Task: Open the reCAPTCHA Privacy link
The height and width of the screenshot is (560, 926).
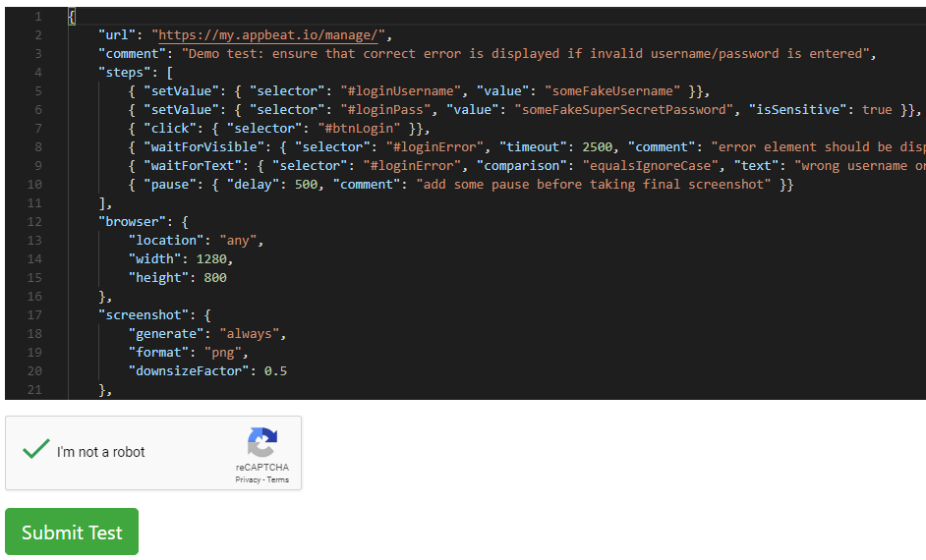Action: point(248,479)
